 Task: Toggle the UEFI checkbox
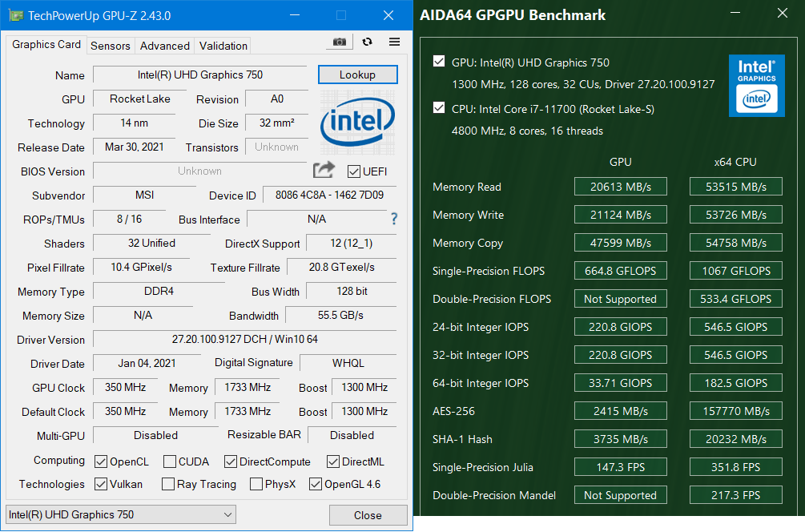pos(354,171)
